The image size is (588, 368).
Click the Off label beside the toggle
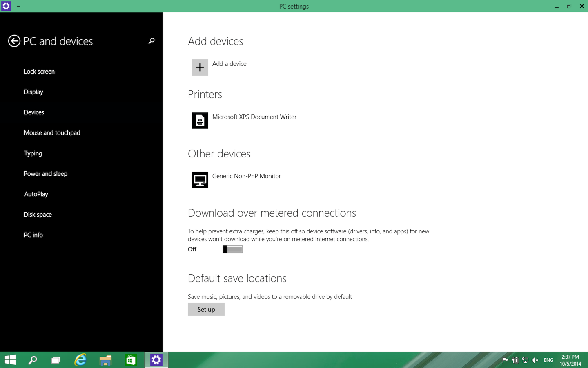(x=192, y=249)
